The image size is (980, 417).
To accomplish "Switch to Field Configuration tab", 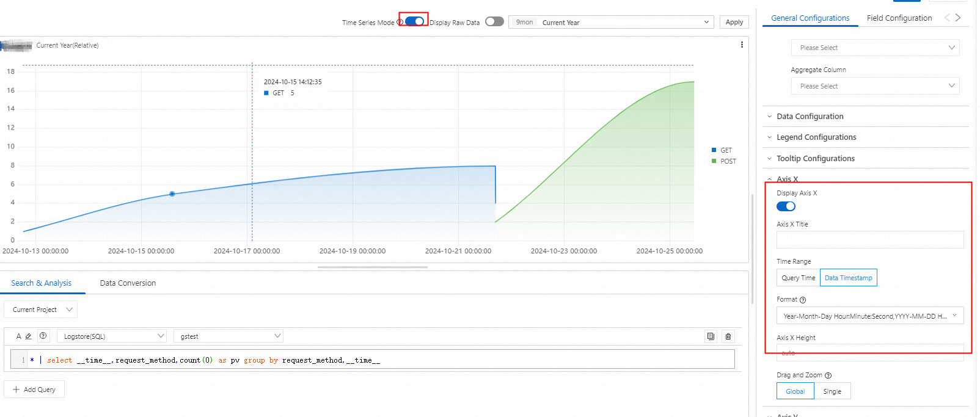I will (899, 18).
